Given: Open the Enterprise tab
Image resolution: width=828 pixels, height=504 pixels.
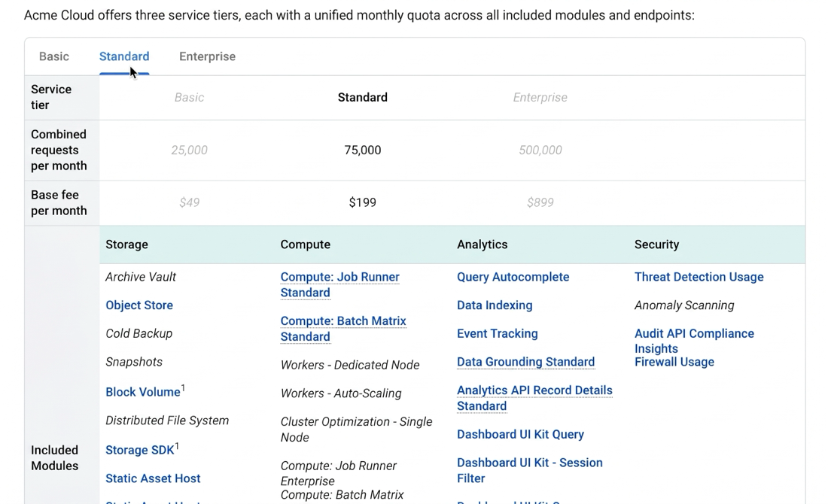Looking at the screenshot, I should 207,56.
